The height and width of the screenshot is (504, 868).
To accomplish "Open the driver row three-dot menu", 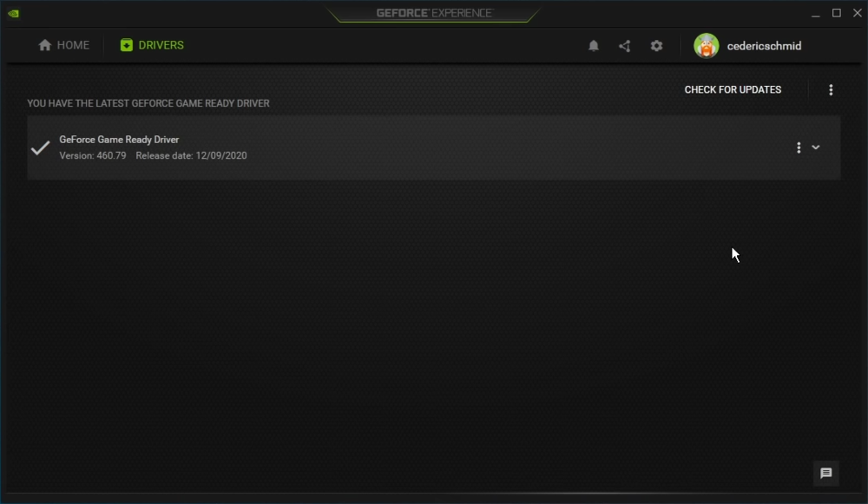I will (799, 147).
